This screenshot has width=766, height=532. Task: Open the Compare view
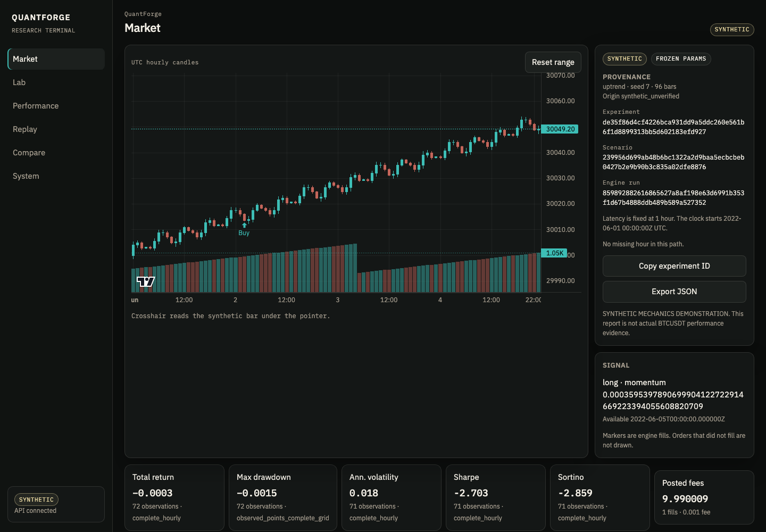pyautogui.click(x=56, y=153)
